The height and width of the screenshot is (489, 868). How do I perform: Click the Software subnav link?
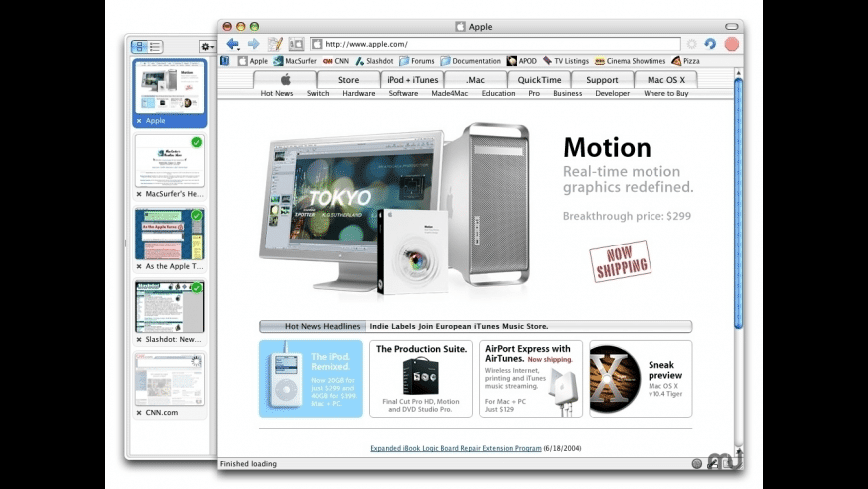[x=403, y=93]
